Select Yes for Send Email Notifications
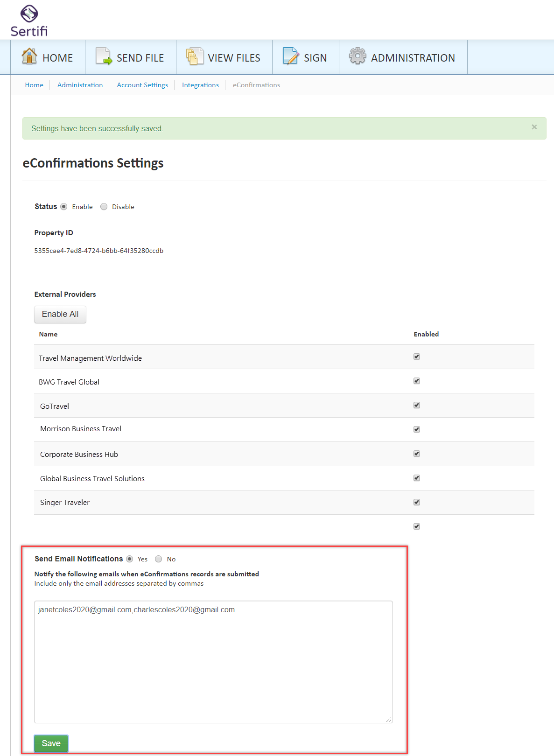 coord(130,559)
